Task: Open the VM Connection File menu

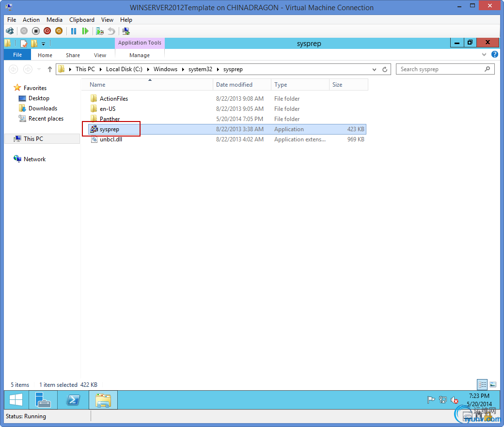Action: [12, 19]
